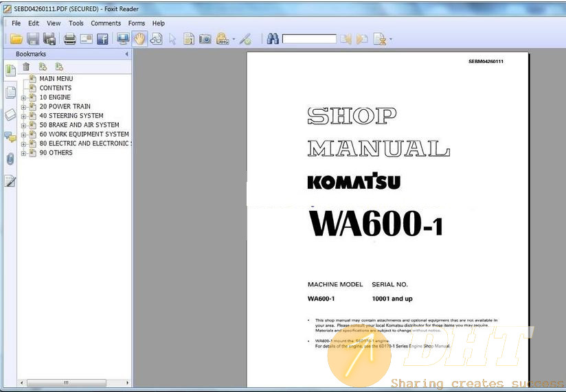
Task: Open the Help menu
Action: click(159, 23)
